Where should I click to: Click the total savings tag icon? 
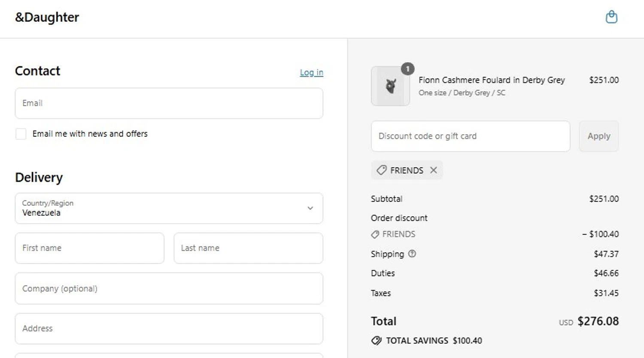click(376, 341)
